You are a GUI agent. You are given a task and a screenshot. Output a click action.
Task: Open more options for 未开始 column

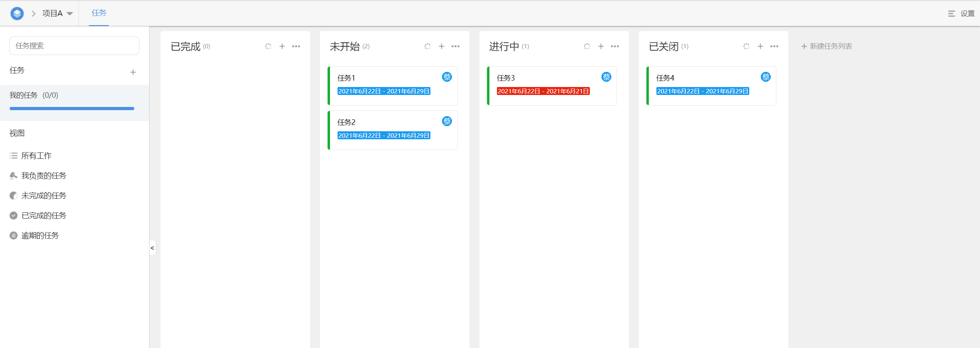(456, 46)
